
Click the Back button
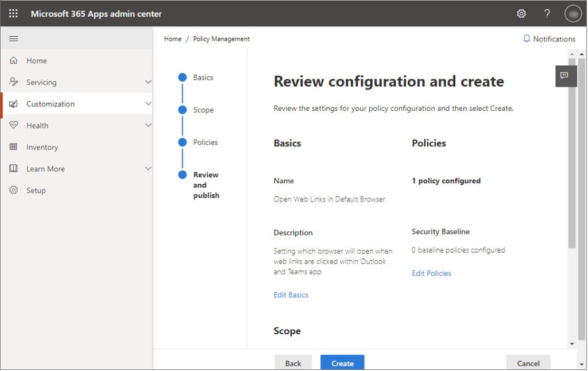(293, 363)
